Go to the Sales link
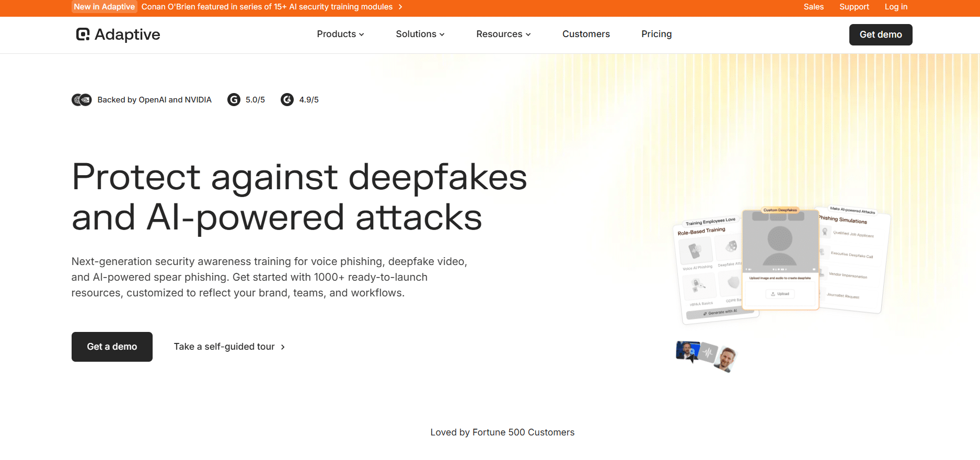 point(814,7)
